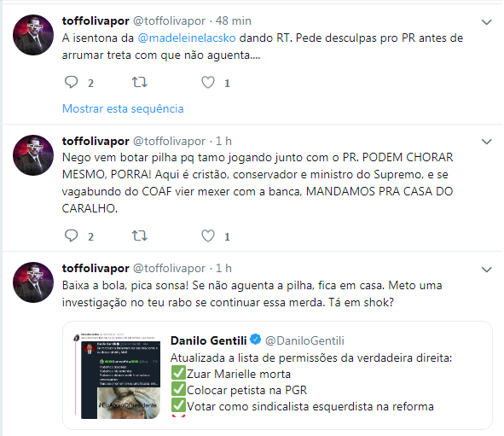The height and width of the screenshot is (436, 504).
Task: Click 'Mostrar esta sequência' link
Action: coord(123,108)
